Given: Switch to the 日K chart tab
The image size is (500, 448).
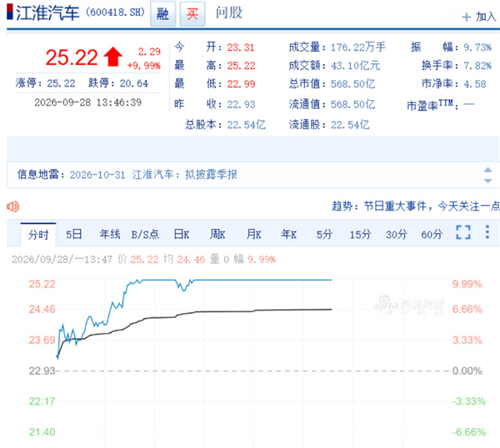Looking at the screenshot, I should pos(182,235).
